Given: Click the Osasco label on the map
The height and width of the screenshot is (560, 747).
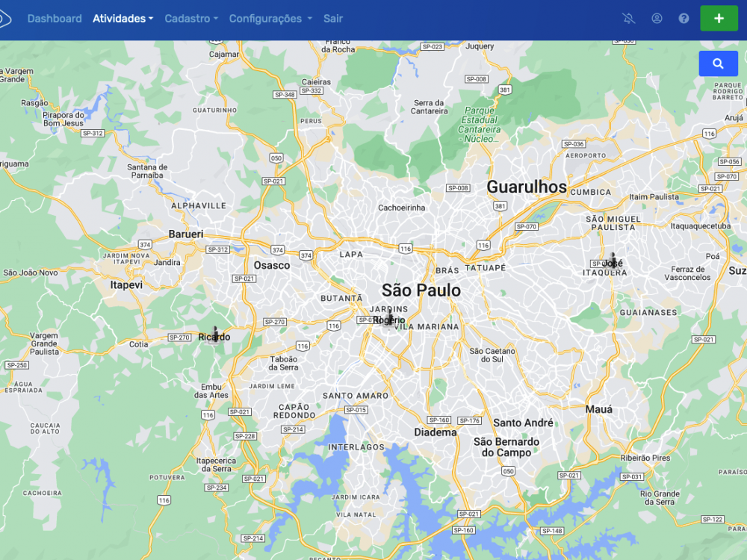Looking at the screenshot, I should (272, 265).
